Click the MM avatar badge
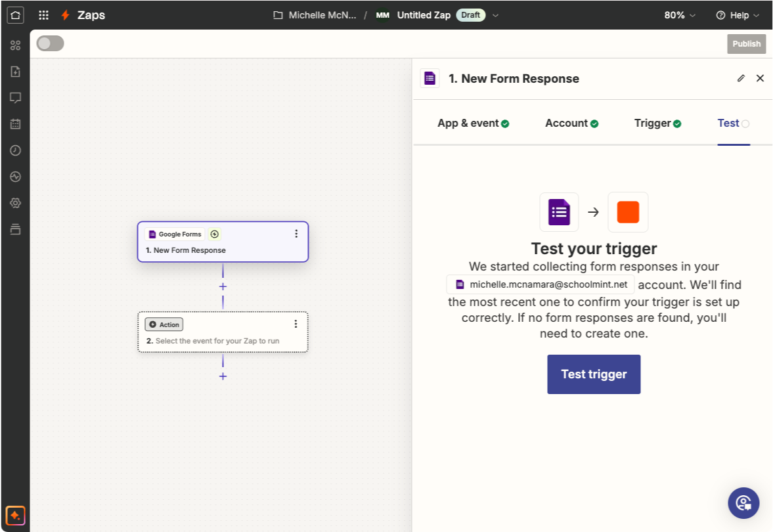Image resolution: width=773 pixels, height=532 pixels. [382, 15]
